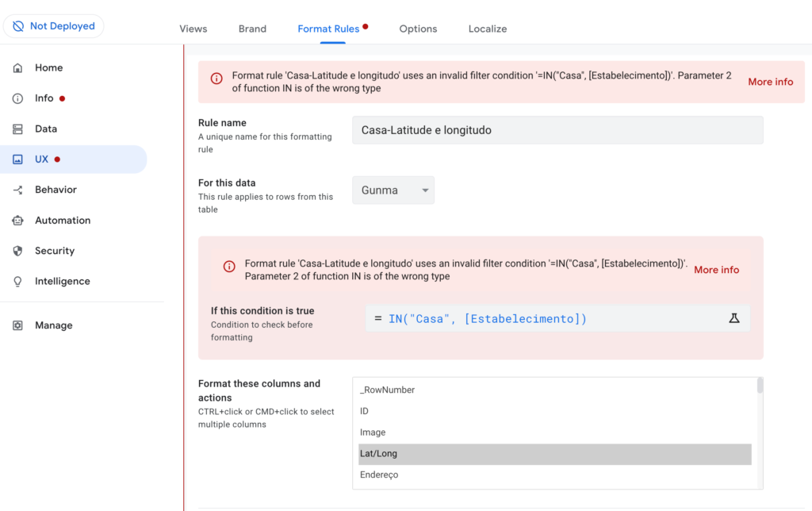The image size is (812, 511).
Task: Click the columns list scrollbar
Action: [760, 386]
